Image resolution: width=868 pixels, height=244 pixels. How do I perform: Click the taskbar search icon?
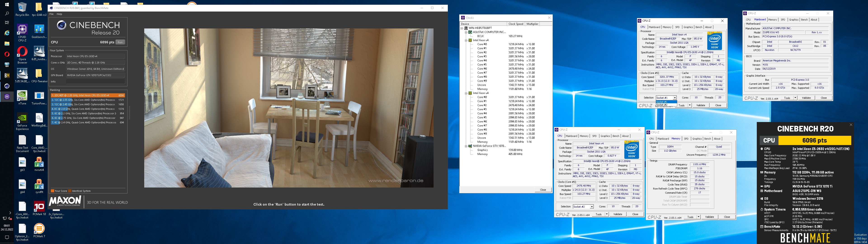click(7, 14)
